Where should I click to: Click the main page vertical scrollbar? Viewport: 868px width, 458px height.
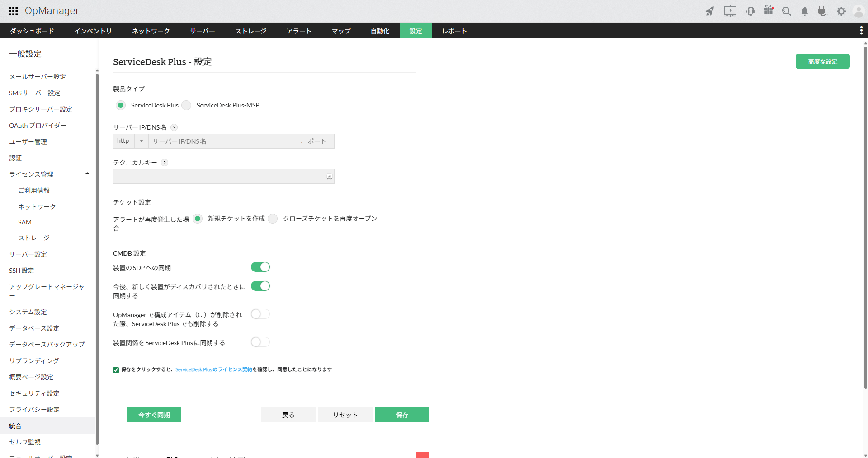[866, 217]
